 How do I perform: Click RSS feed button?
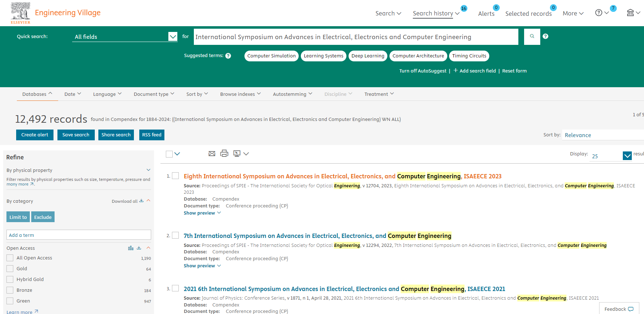coord(152,135)
